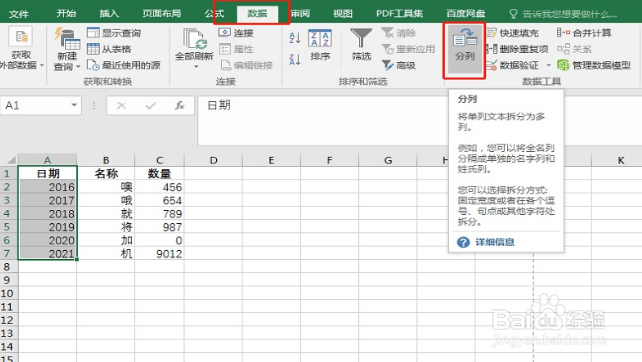Select column B header

tap(106, 160)
